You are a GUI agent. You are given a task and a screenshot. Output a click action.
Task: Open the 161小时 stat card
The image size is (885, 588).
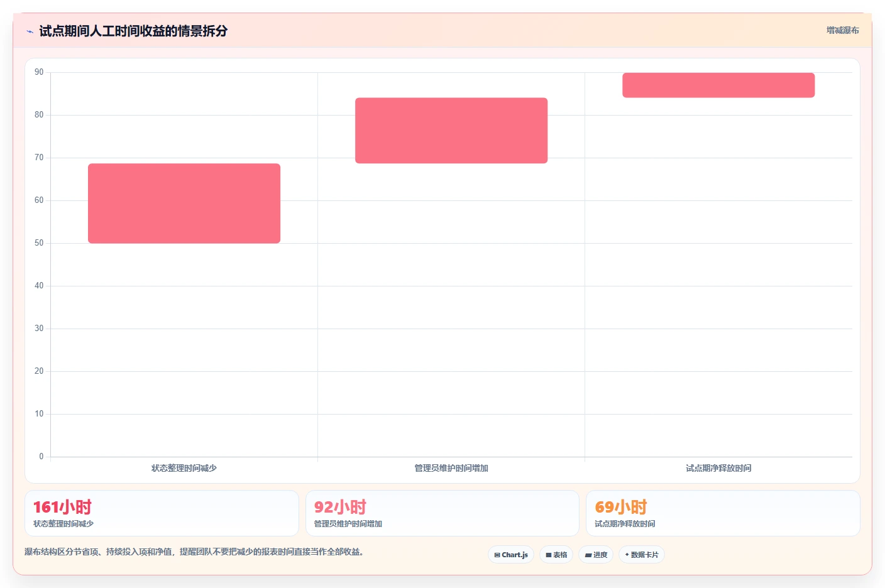[x=162, y=513]
